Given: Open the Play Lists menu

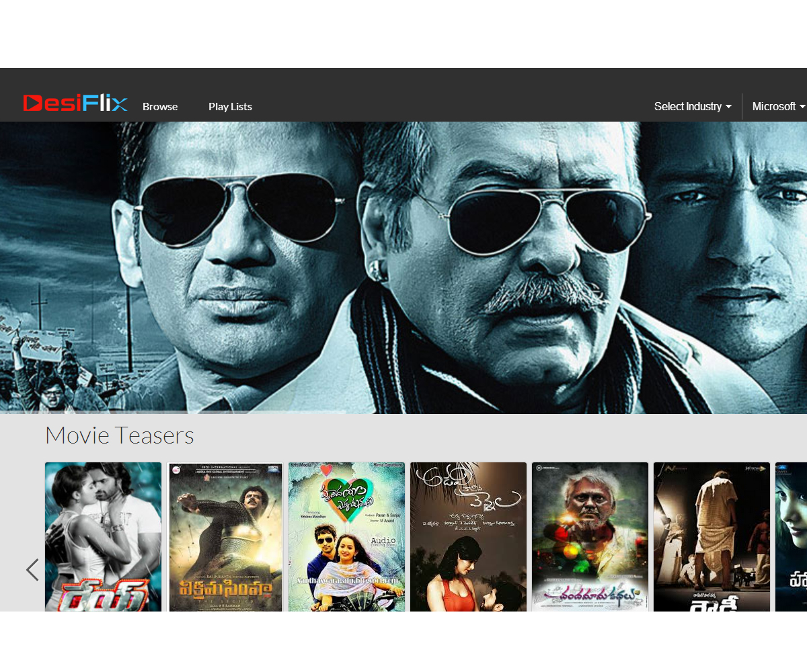Looking at the screenshot, I should (230, 106).
